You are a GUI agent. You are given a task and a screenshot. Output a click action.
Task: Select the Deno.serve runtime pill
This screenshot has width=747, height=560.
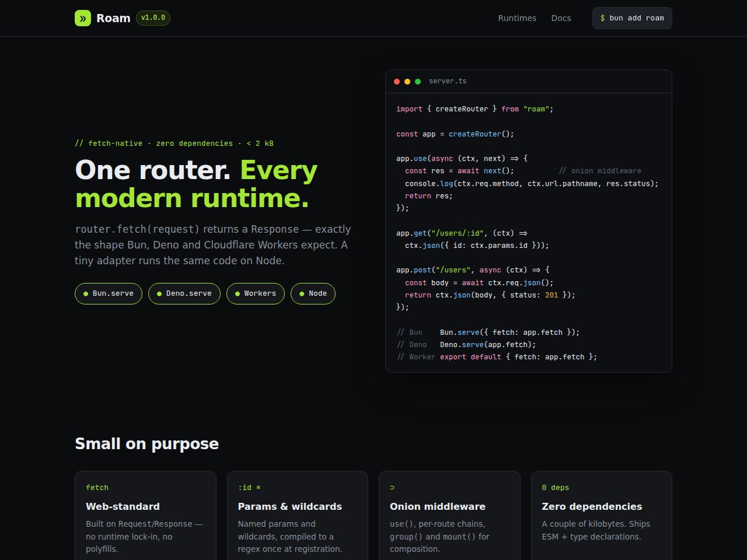click(x=184, y=293)
